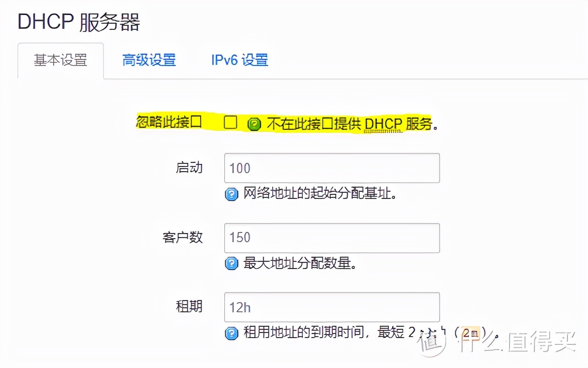Click the DHCP 服务器 heading
The height and width of the screenshot is (368, 588).
click(x=79, y=23)
